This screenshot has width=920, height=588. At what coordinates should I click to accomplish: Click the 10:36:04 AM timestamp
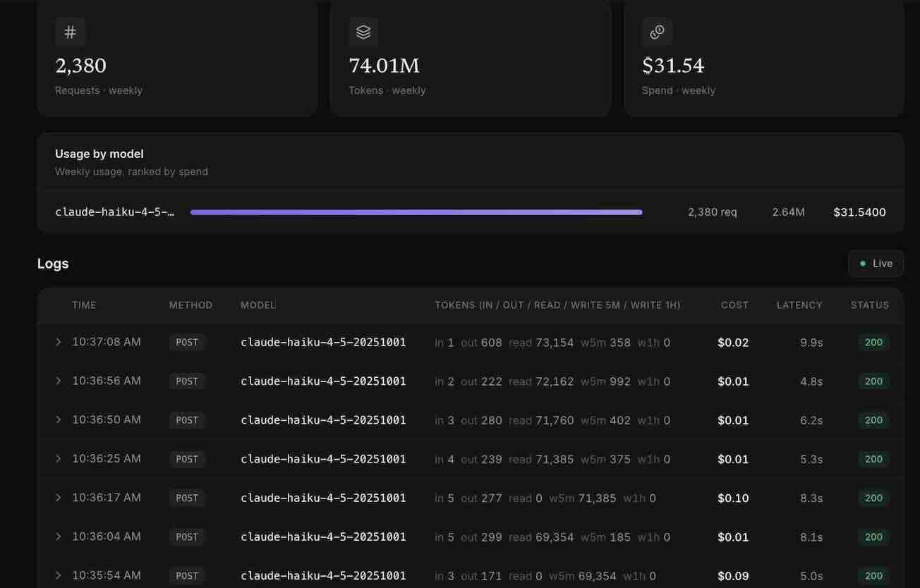107,536
